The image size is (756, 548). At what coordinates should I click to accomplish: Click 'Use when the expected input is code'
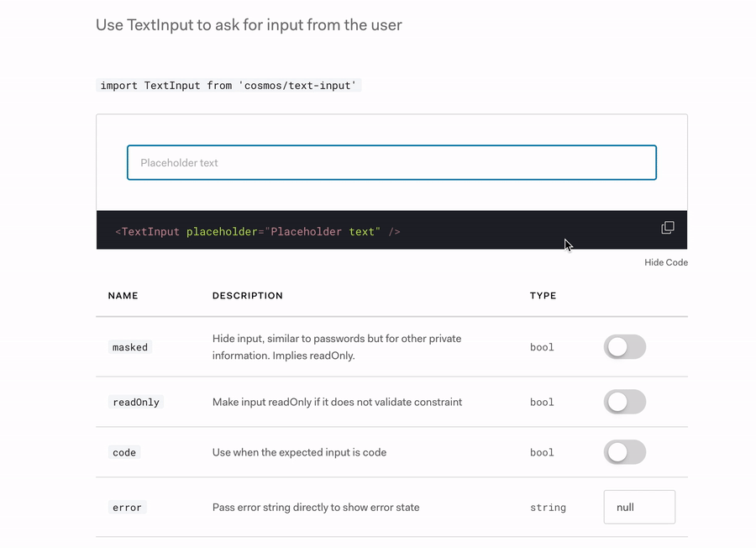299,452
